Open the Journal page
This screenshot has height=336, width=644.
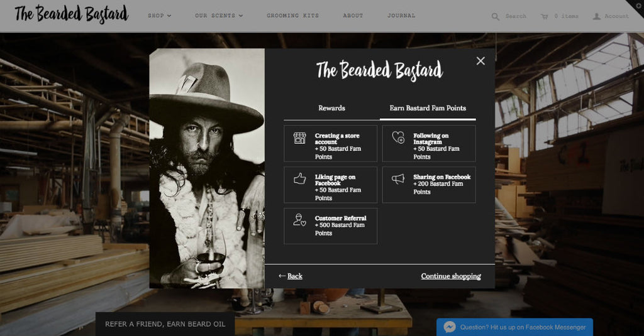pyautogui.click(x=401, y=16)
